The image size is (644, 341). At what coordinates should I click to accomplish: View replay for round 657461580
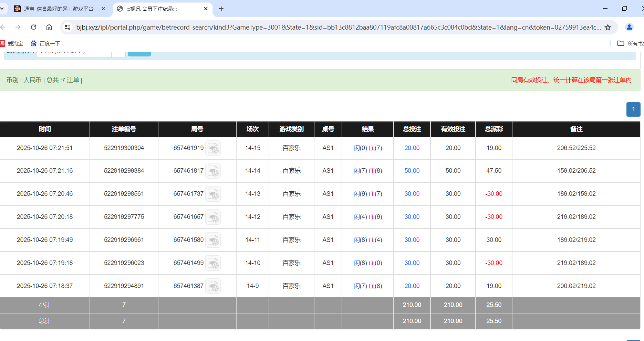tap(213, 240)
